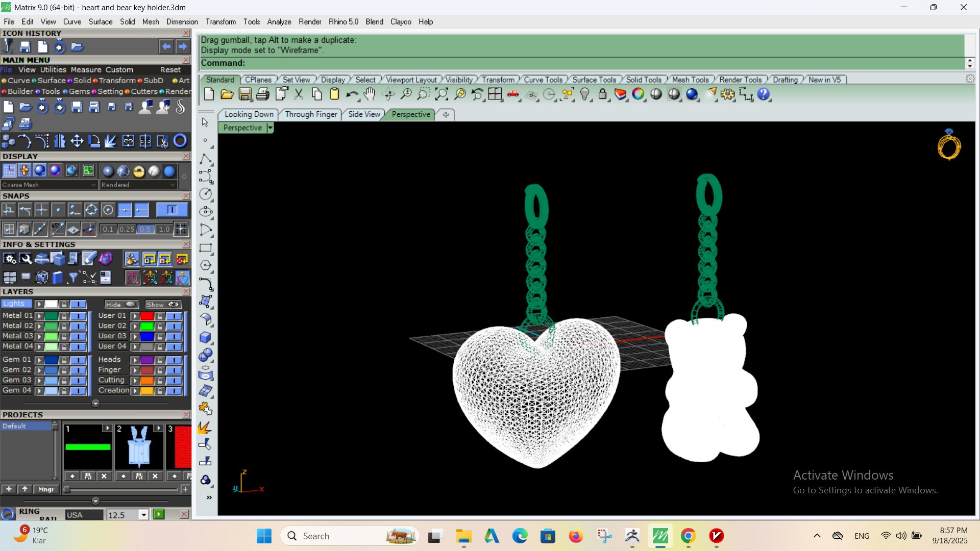Screen dimensions: 980x551
Task: Click the orange Cutting layer color swatch
Action: pyautogui.click(x=147, y=381)
